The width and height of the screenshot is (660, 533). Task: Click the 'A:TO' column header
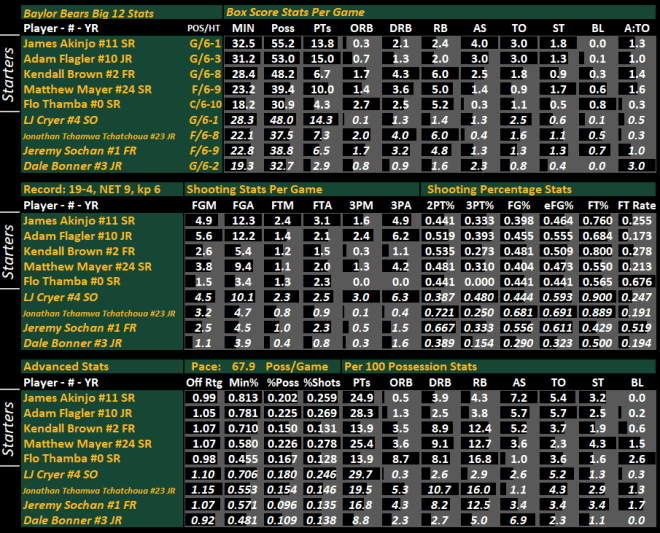point(637,28)
